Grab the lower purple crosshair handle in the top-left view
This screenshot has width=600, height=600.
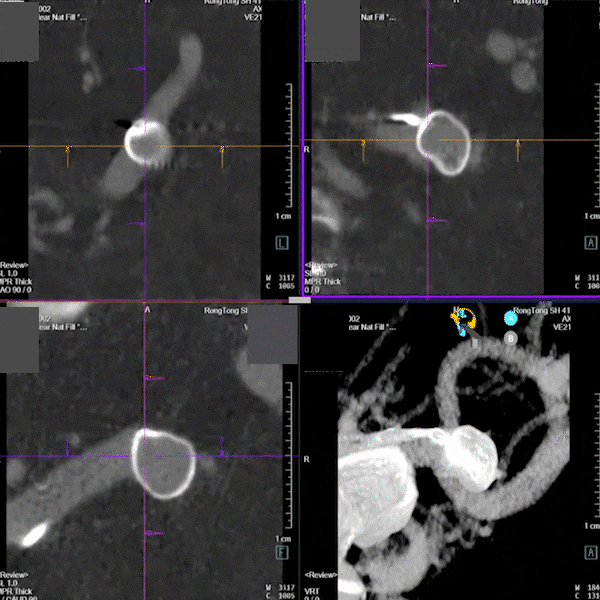137,223
